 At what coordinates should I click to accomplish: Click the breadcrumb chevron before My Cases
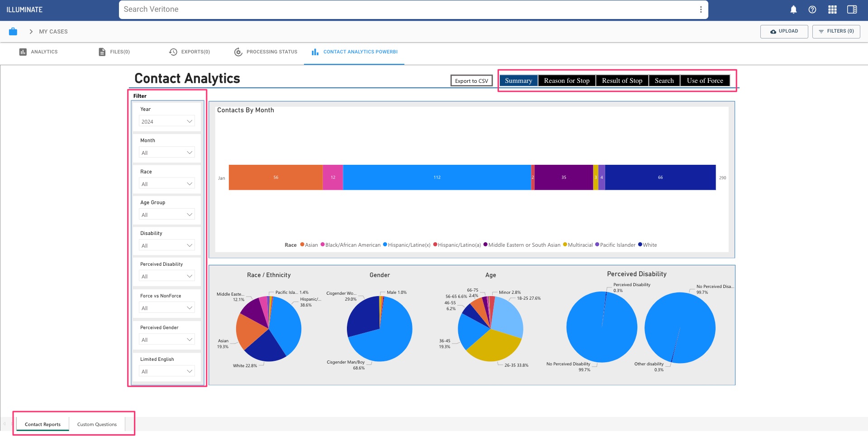tap(31, 32)
